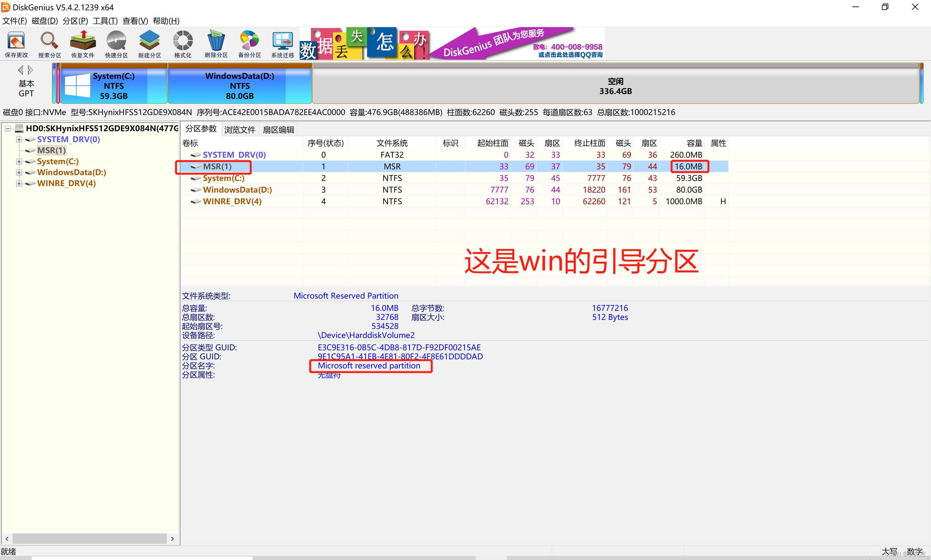This screenshot has width=931, height=560.
Task: Click the 保存更改 (Save Changes) toolbar icon
Action: pos(16,45)
